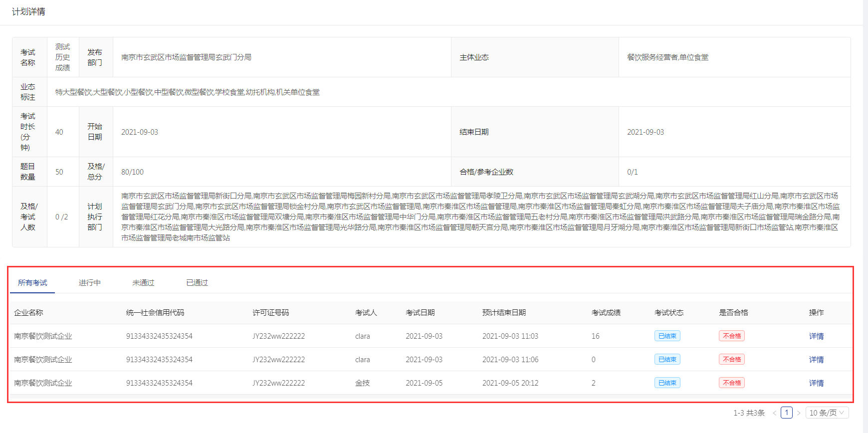868x433 pixels.
Task: Open the 10 条/页 page size dropdown
Action: (x=827, y=413)
